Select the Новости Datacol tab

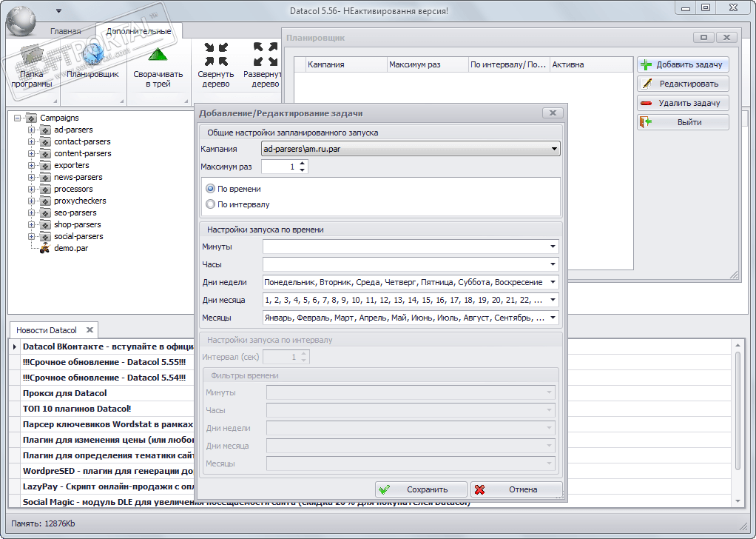(47, 330)
